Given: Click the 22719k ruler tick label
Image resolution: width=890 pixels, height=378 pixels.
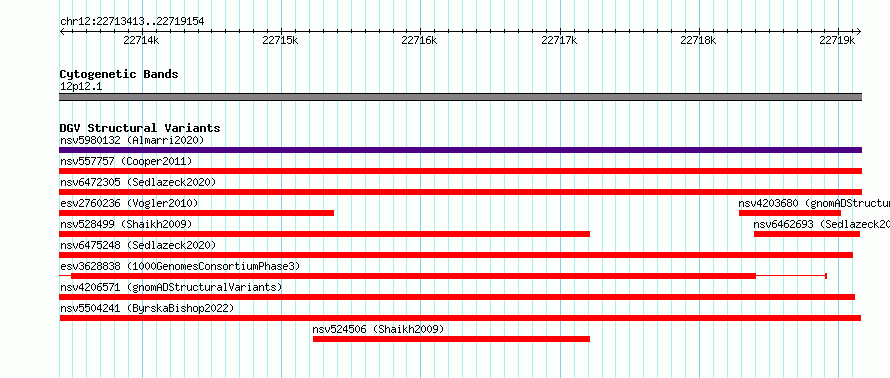Looking at the screenshot, I should [x=838, y=41].
